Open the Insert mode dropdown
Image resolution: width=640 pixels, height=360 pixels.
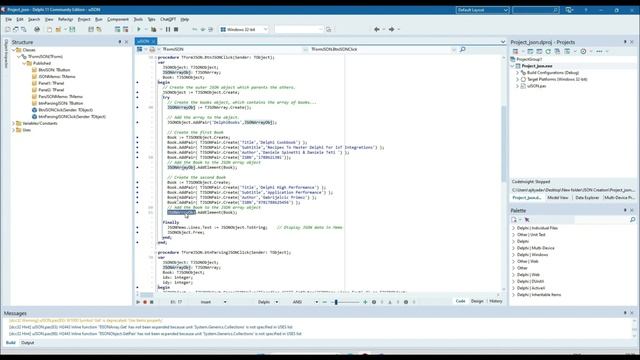tap(224, 302)
